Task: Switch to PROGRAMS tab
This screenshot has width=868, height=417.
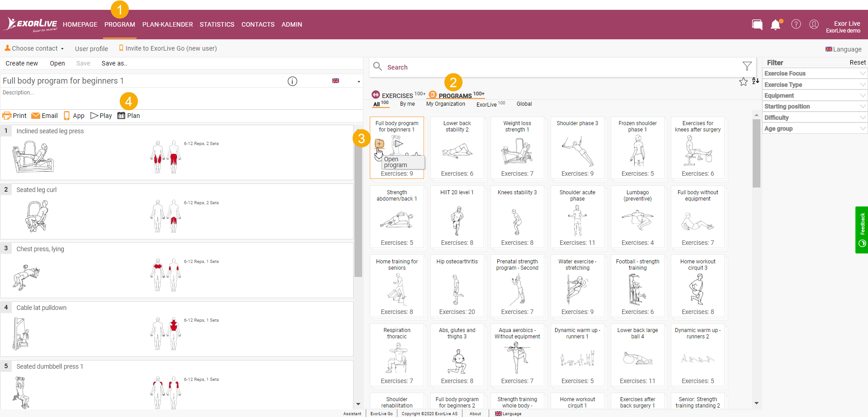Action: click(456, 95)
